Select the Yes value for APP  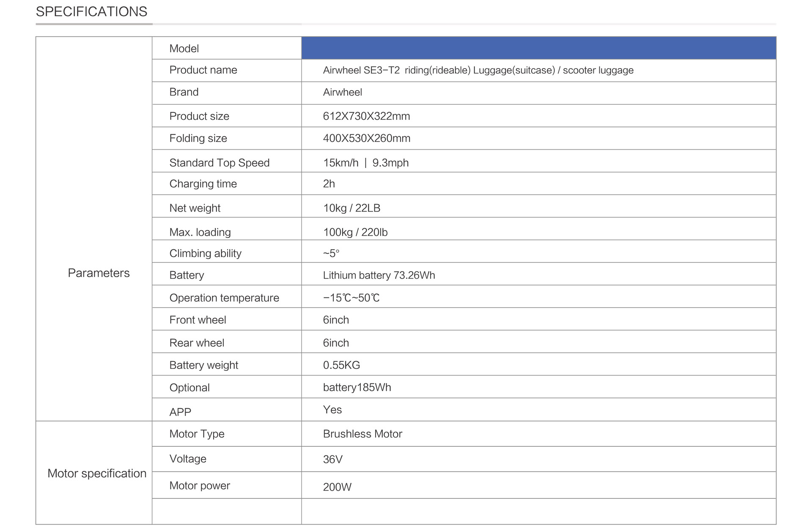tap(332, 410)
